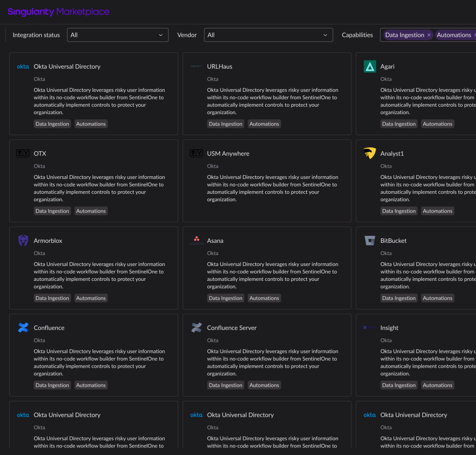Open the Integration status dropdown
476x455 pixels.
118,35
